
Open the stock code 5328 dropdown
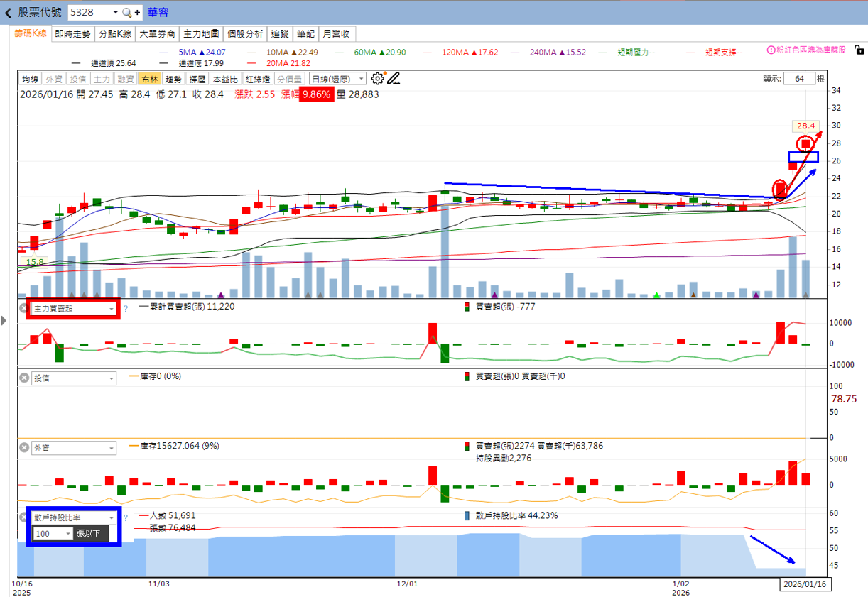tap(115, 13)
